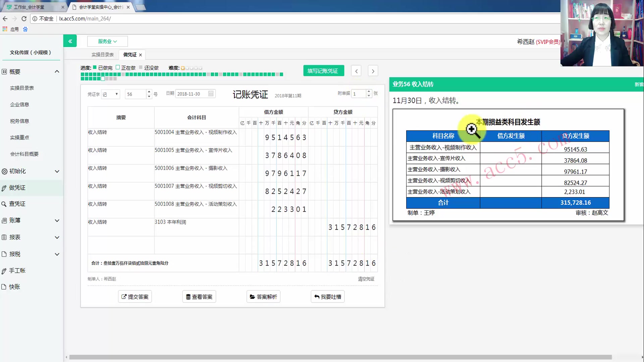644x362 pixels.
Task: Open 手工帐 sidebar item
Action: pyautogui.click(x=17, y=270)
